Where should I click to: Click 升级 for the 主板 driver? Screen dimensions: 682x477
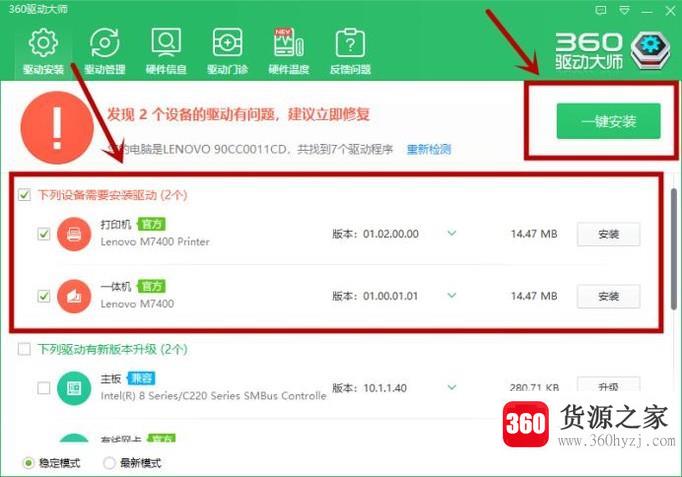click(608, 386)
